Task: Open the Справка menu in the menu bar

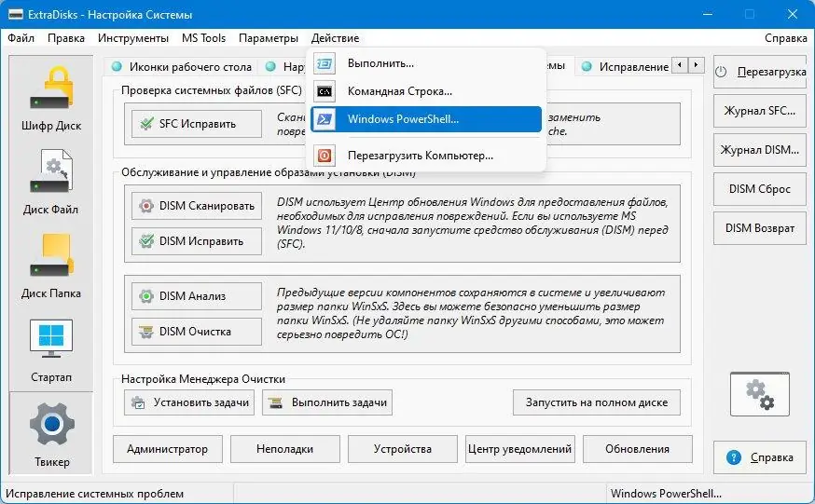Action: coord(786,38)
